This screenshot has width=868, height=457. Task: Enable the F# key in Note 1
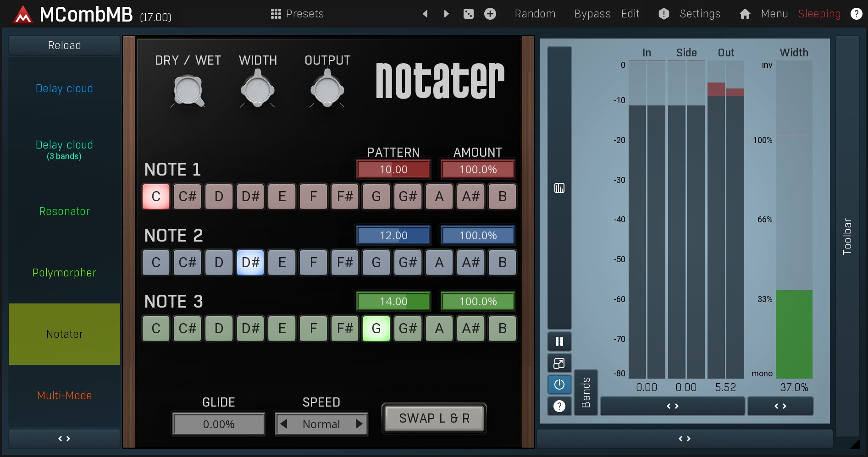pos(345,197)
